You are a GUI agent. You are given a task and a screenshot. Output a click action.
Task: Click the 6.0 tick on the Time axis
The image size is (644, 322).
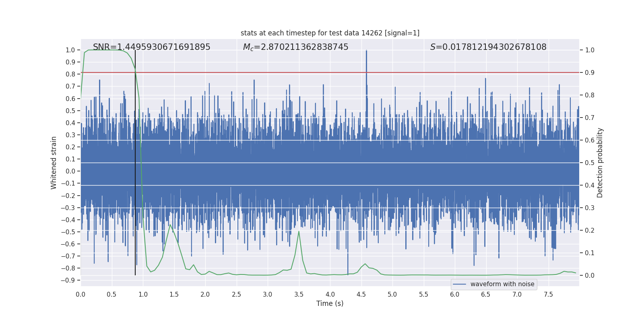click(455, 295)
